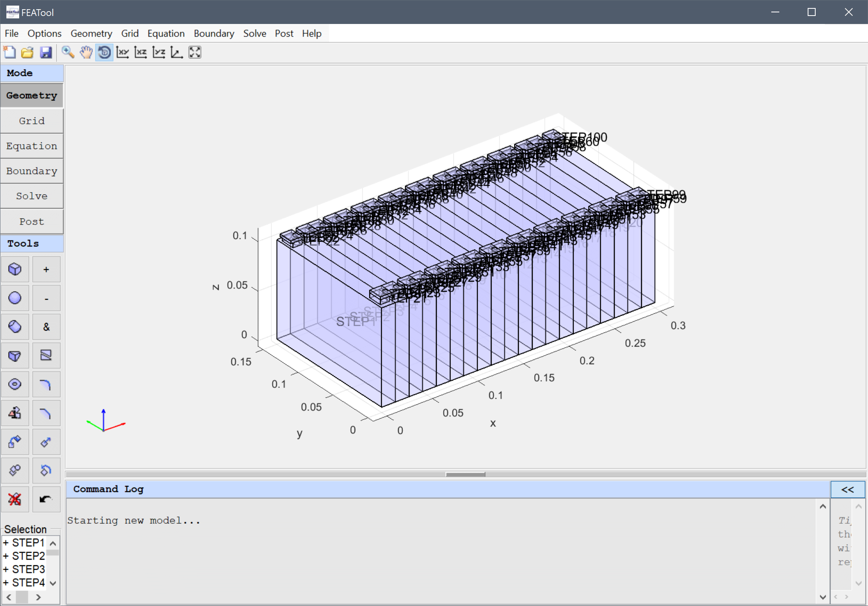The image size is (868, 606).
Task: Click the horizontal splitter handle above Command Log
Action: click(x=465, y=474)
